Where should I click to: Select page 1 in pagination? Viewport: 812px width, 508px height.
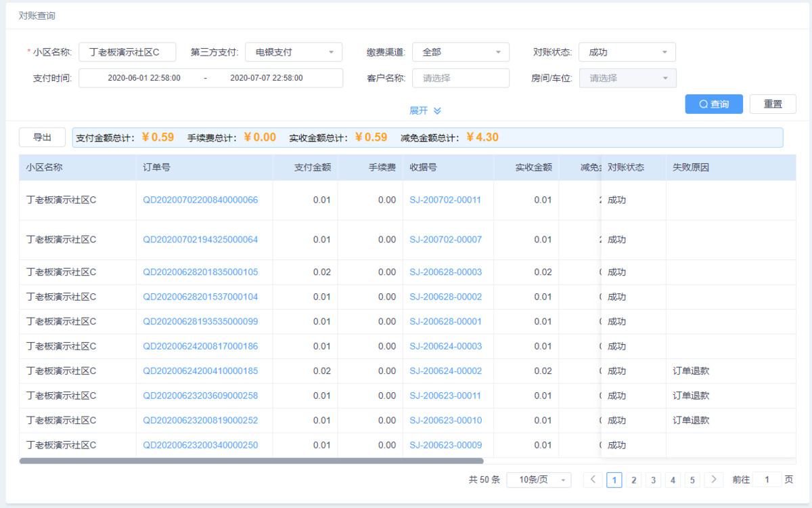pyautogui.click(x=614, y=480)
